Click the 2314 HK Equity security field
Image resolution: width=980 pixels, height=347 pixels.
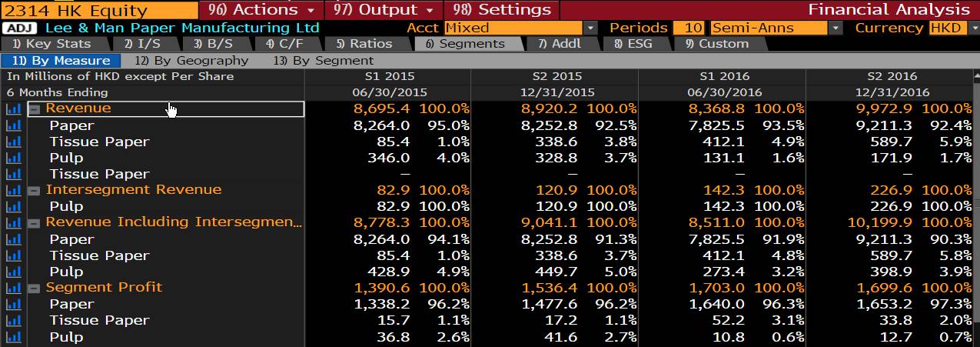98,10
